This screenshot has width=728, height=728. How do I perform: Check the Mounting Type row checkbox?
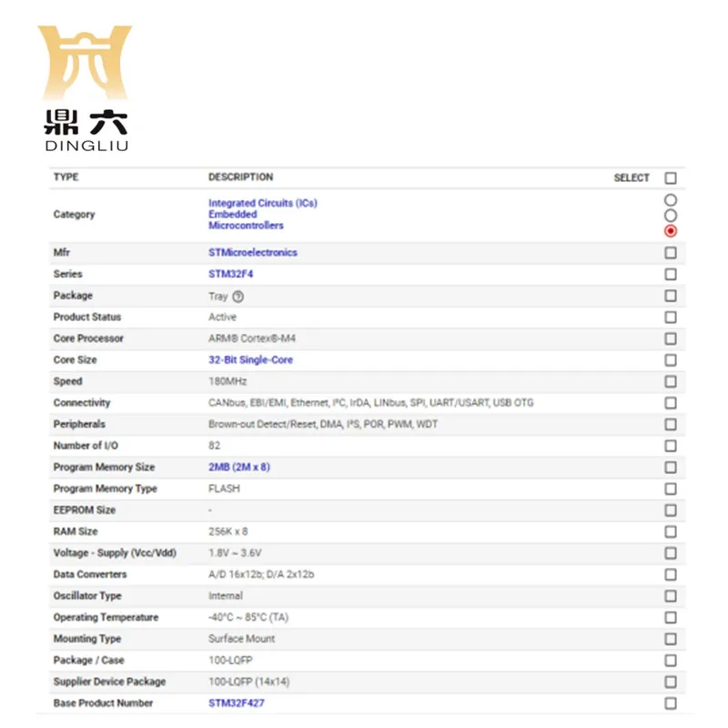click(x=670, y=639)
